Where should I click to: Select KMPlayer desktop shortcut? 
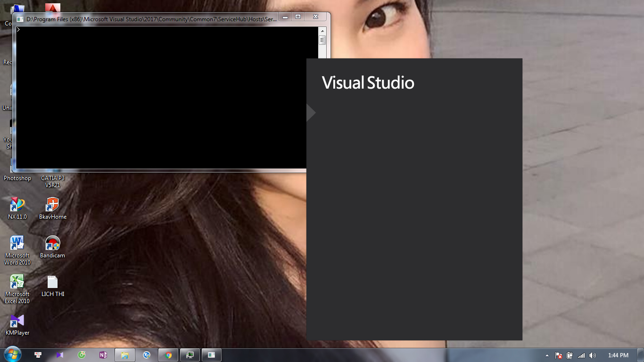pyautogui.click(x=17, y=324)
